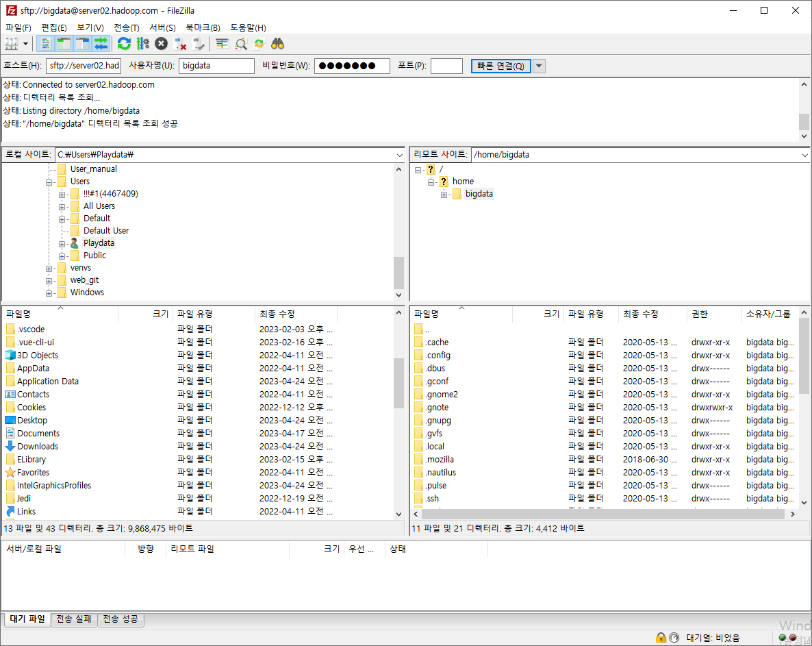This screenshot has width=812, height=646.
Task: Collapse the root node in remote tree
Action: (418, 170)
